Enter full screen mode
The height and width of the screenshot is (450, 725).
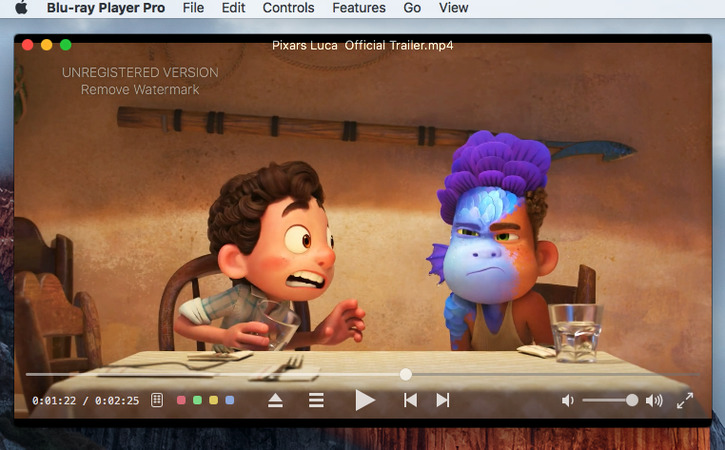coord(685,401)
